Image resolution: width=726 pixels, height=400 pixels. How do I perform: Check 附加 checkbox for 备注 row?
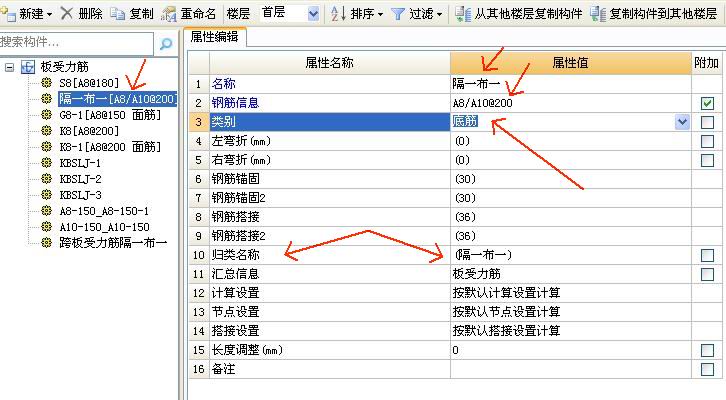(x=707, y=369)
